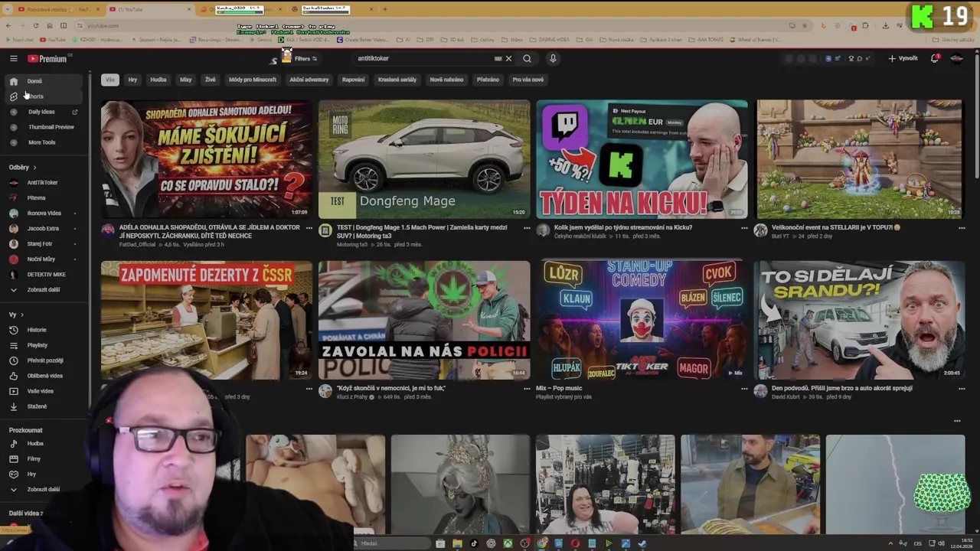The image size is (980, 551).
Task: Expand the Odběry subscriptions section
Action: 23,167
